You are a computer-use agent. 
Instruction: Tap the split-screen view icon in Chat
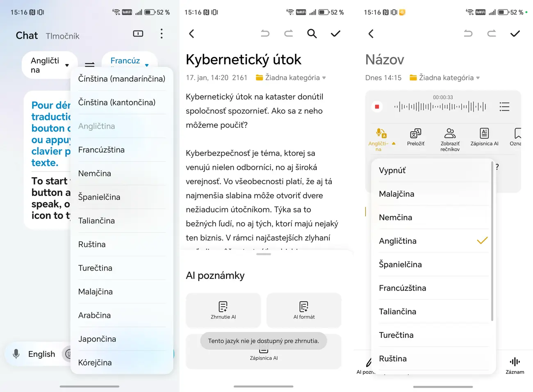coord(138,34)
